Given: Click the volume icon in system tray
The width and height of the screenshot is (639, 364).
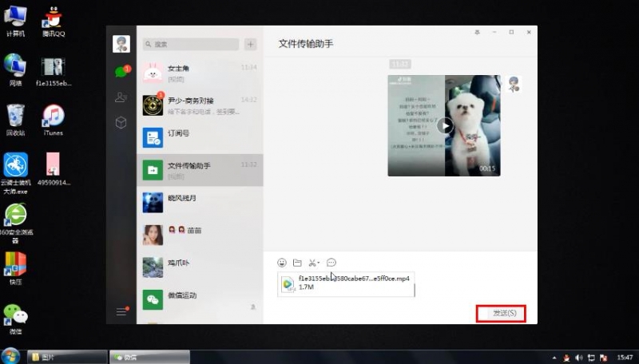Looking at the screenshot, I should pyautogui.click(x=578, y=358).
